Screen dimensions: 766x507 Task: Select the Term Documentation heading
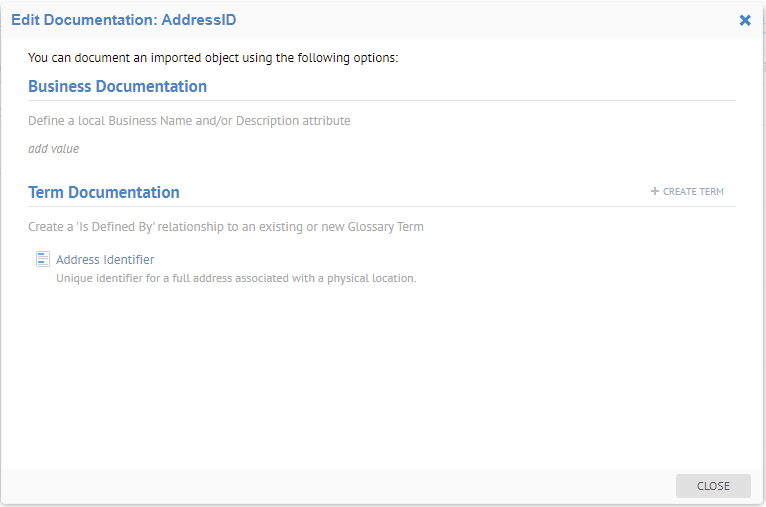click(104, 192)
